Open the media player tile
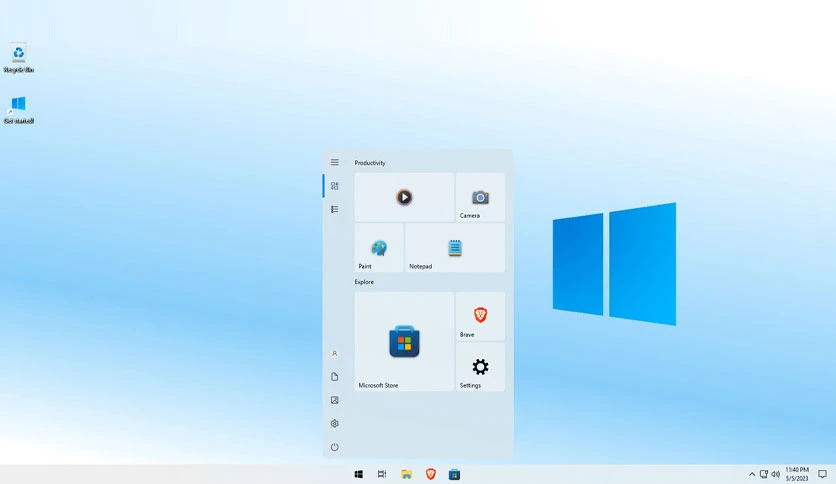This screenshot has height=484, width=836. point(404,197)
